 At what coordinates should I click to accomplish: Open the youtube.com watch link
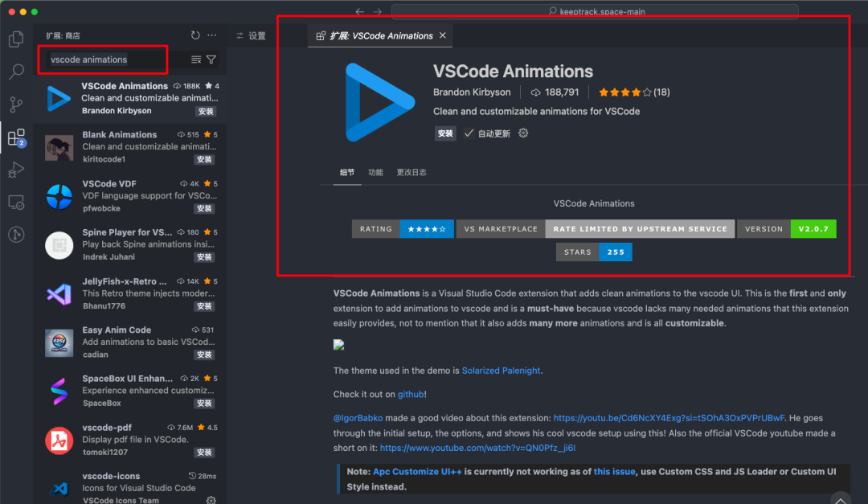pyautogui.click(x=477, y=448)
